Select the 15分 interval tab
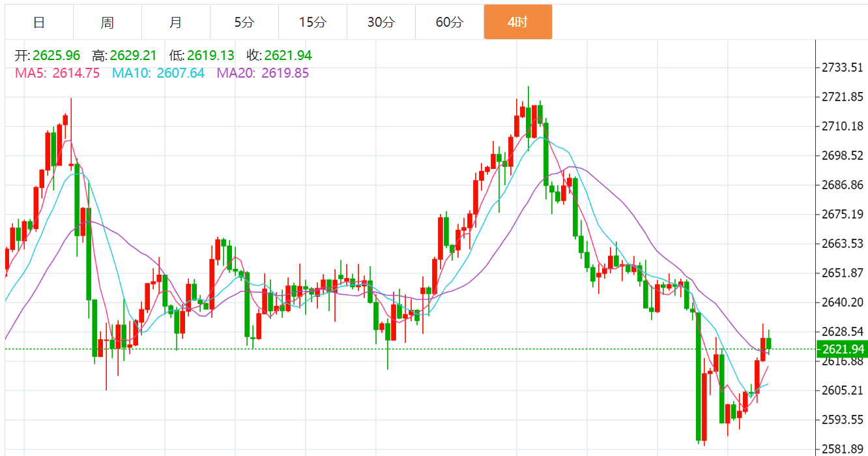The width and height of the screenshot is (868, 456). pos(313,22)
